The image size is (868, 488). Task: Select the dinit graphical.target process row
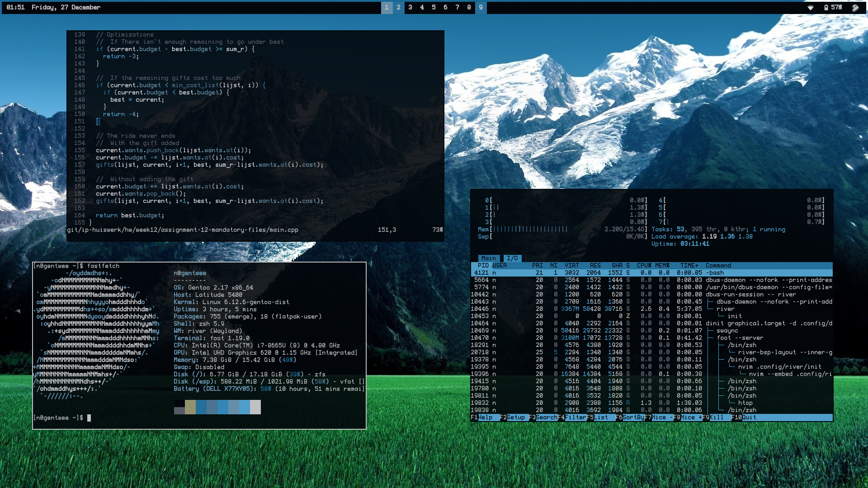[651, 324]
